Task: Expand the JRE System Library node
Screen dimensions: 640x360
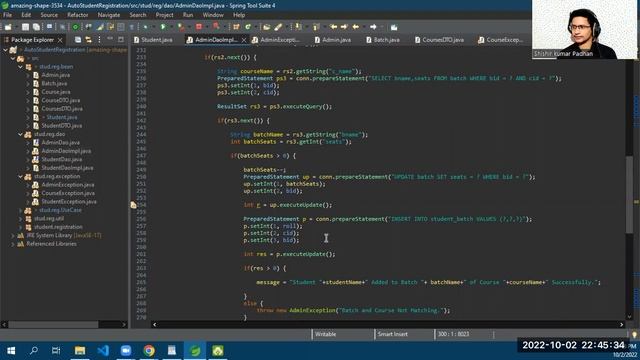Action: coord(13,236)
